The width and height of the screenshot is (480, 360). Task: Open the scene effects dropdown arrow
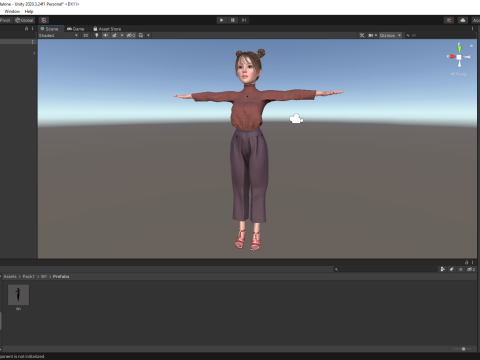coord(122,35)
